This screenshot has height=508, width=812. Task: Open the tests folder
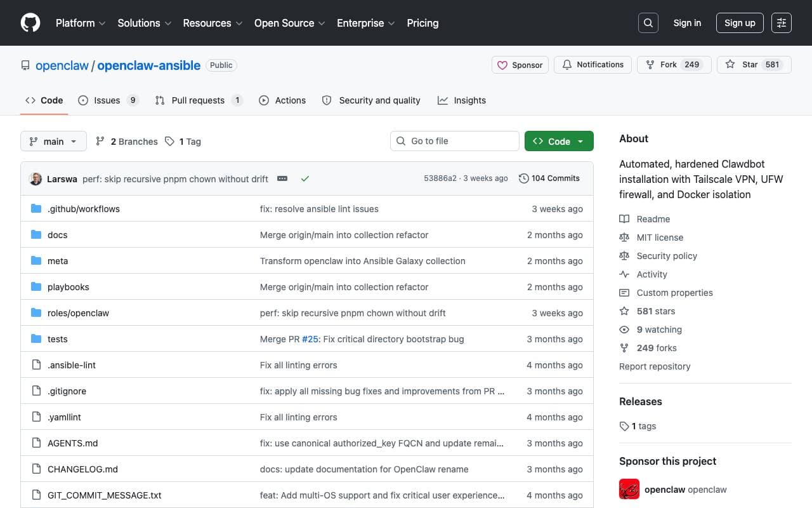57,339
